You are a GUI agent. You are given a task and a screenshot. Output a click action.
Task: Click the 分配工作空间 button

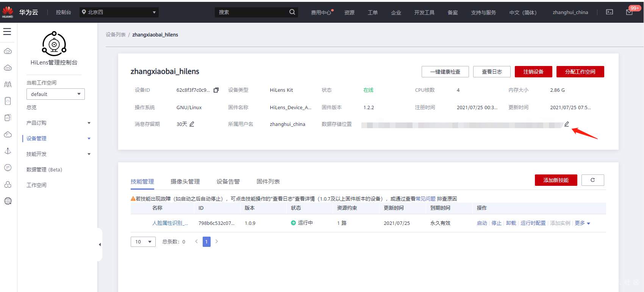[580, 72]
